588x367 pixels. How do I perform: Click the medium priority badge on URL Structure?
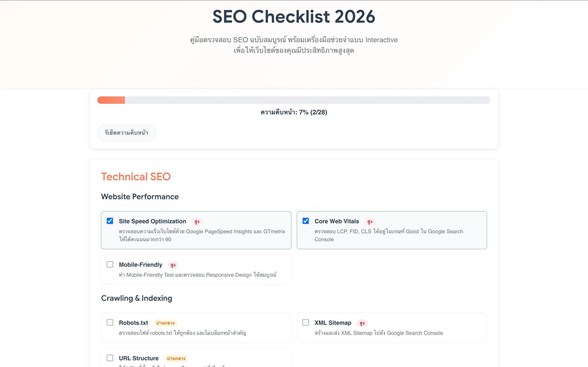(176, 358)
